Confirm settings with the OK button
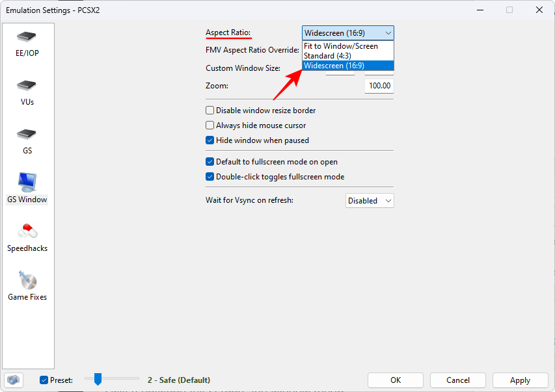555x392 pixels. click(396, 380)
